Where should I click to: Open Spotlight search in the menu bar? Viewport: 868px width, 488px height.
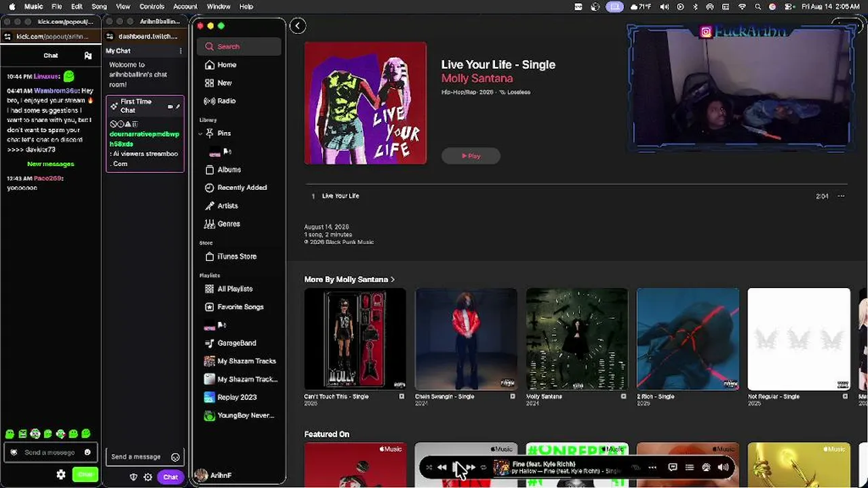click(758, 7)
